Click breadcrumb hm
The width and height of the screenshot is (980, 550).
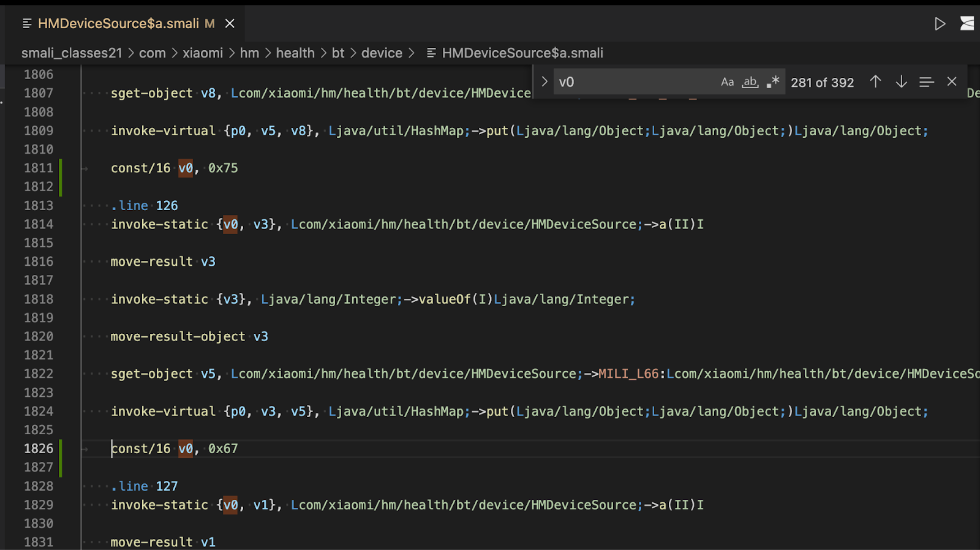click(249, 53)
